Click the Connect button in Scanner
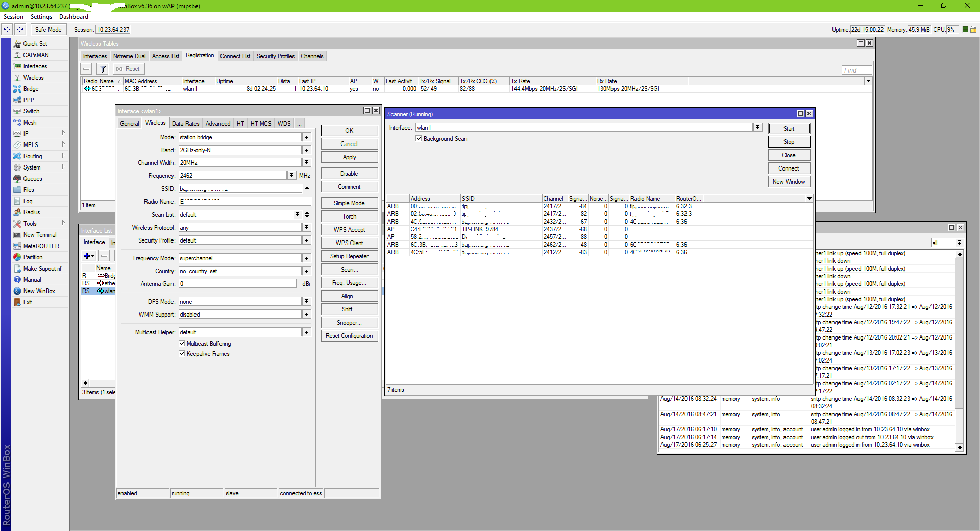 click(x=788, y=168)
